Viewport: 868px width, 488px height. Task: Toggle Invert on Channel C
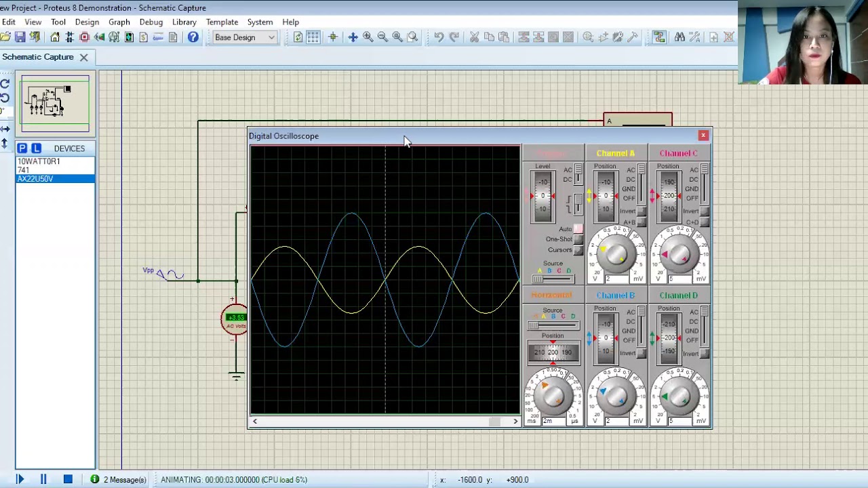(x=705, y=211)
